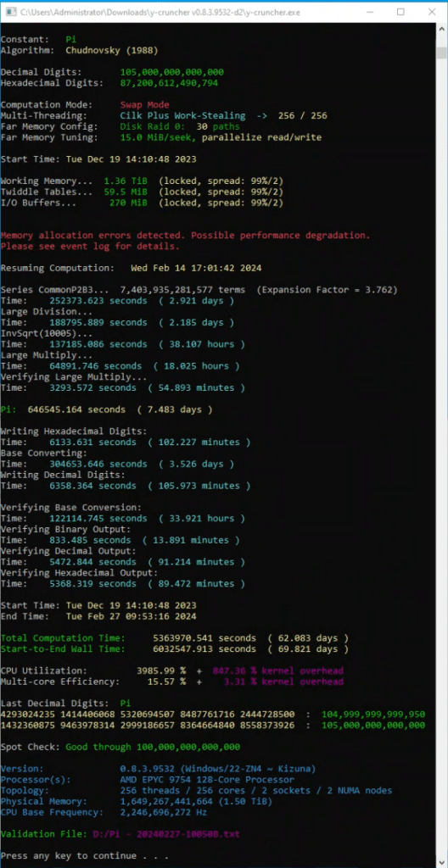Maximize the y-cruncher console window

coord(400,12)
